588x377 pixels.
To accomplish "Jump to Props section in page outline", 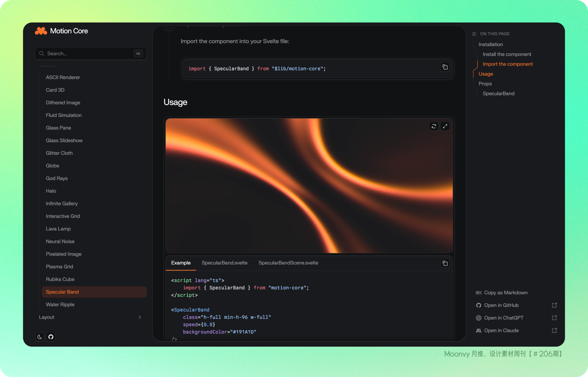I will 485,84.
